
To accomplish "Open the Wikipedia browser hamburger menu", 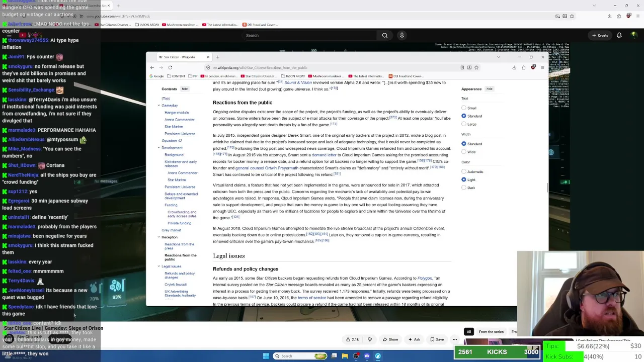I will 542,67.
